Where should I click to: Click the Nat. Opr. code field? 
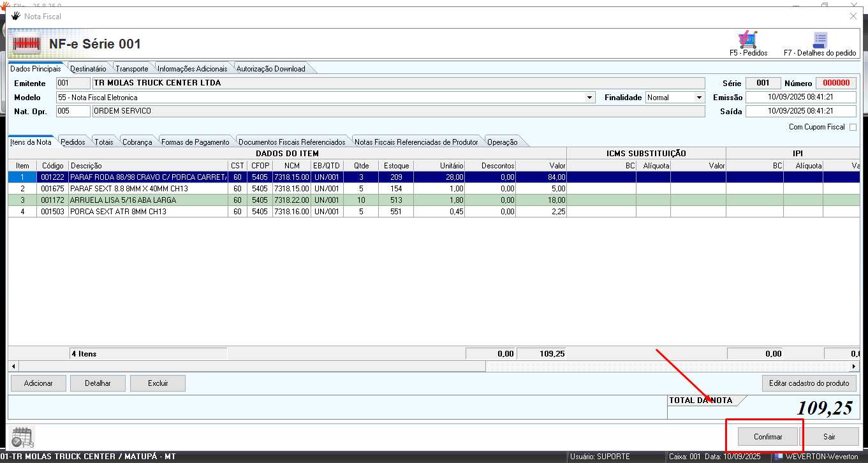[x=73, y=111]
